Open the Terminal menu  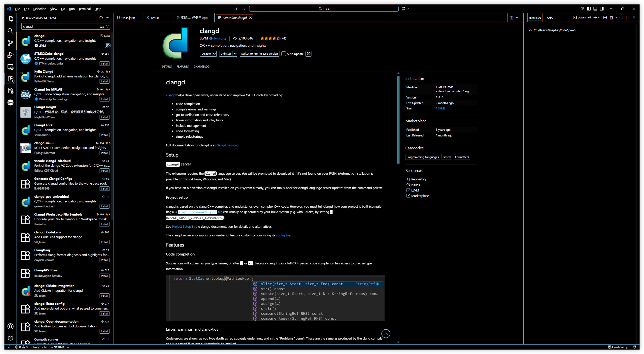point(85,9)
